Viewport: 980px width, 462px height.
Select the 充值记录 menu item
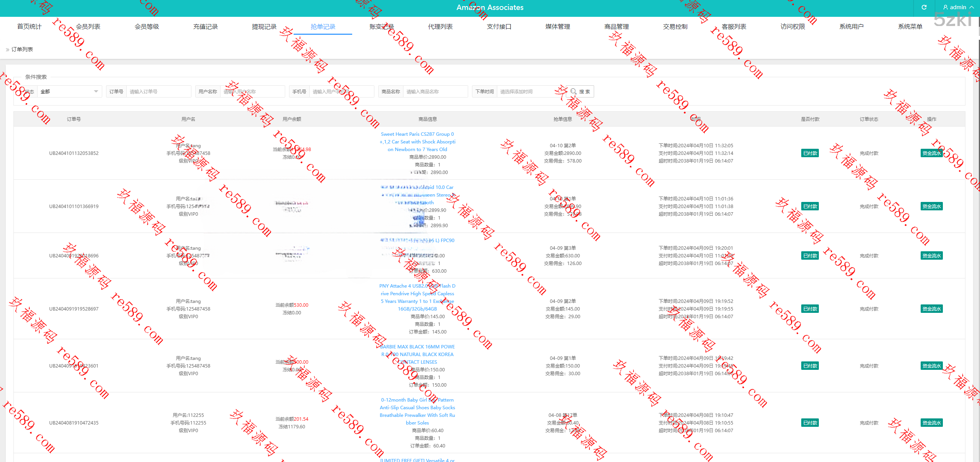tap(206, 26)
